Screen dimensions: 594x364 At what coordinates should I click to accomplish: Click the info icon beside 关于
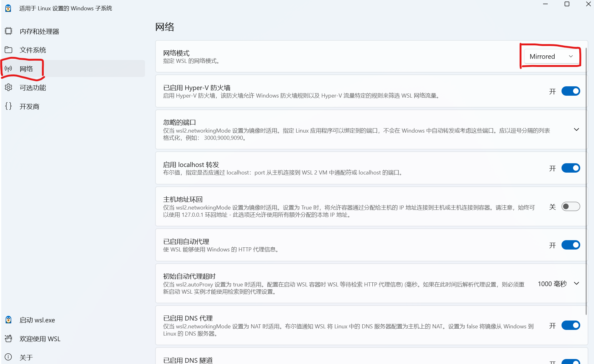coord(8,357)
